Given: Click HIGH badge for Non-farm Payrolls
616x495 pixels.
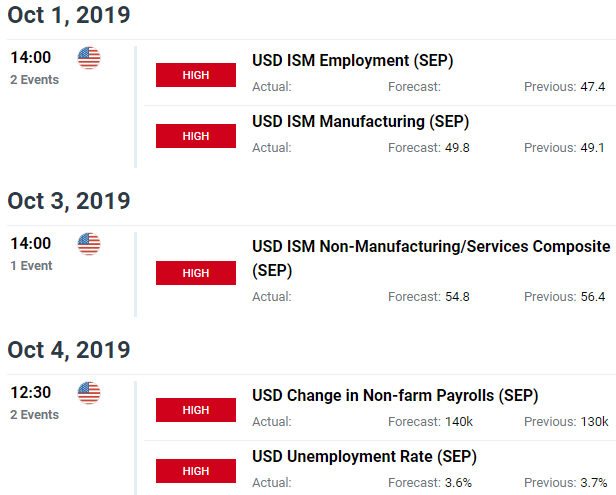Looking at the screenshot, I should [196, 410].
